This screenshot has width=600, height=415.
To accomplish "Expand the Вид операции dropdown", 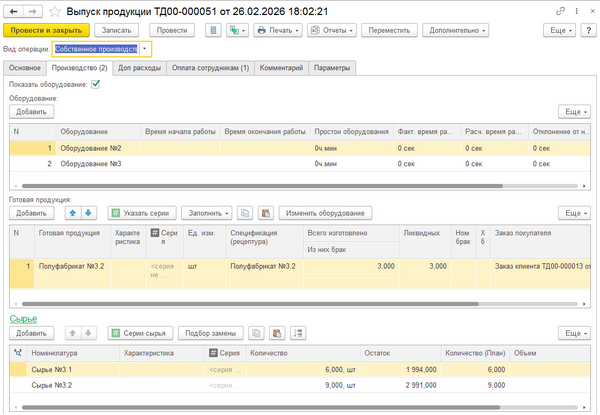I will coord(146,48).
